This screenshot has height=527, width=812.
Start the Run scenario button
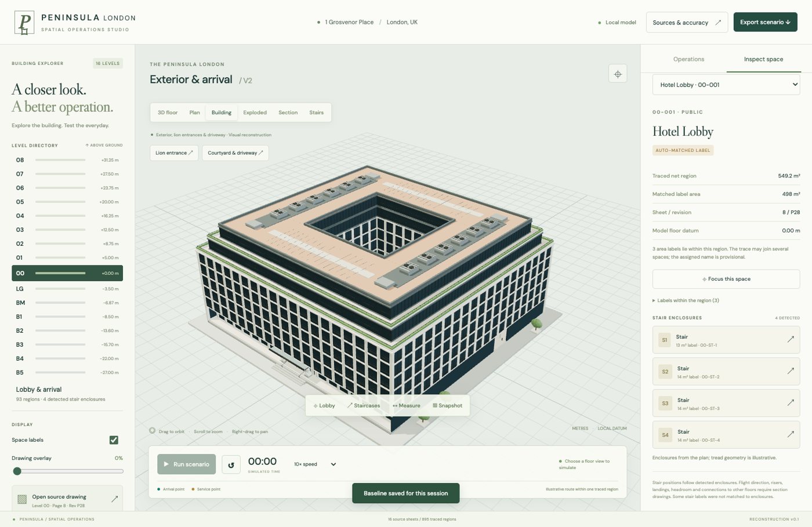tap(187, 464)
